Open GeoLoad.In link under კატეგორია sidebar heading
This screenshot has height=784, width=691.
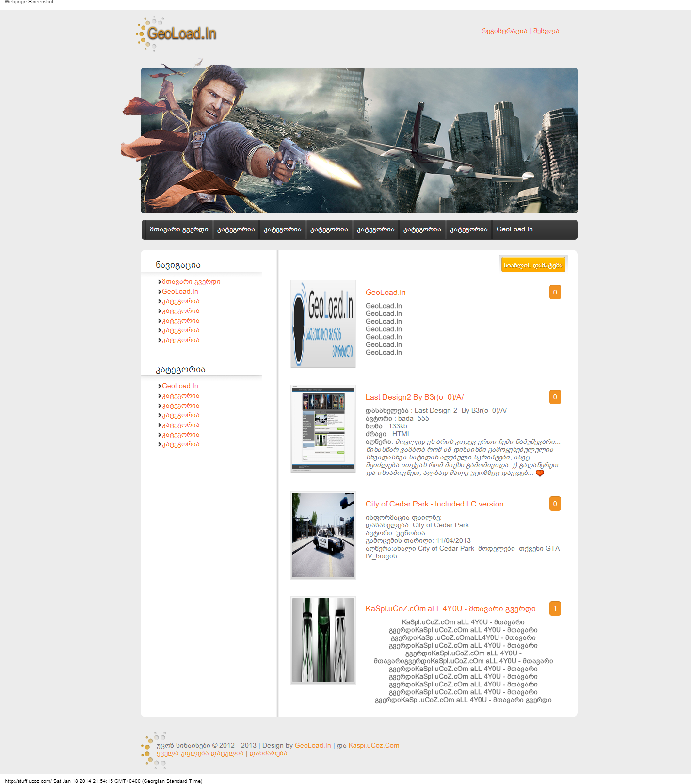coord(180,386)
